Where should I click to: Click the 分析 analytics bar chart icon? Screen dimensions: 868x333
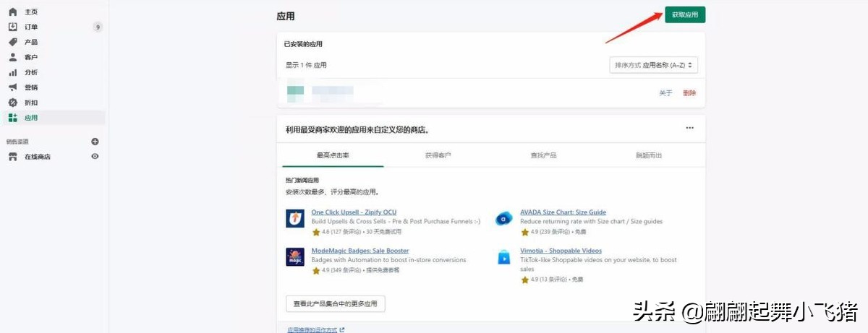[x=12, y=72]
